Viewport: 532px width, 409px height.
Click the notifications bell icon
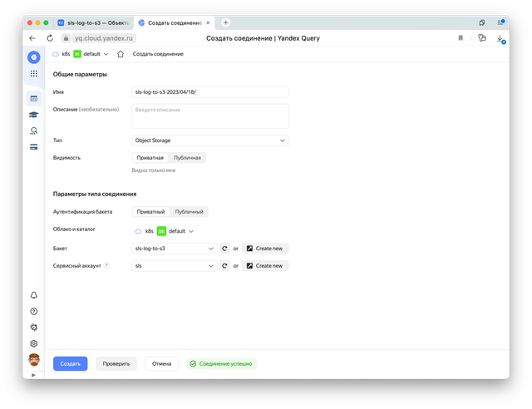tap(33, 295)
